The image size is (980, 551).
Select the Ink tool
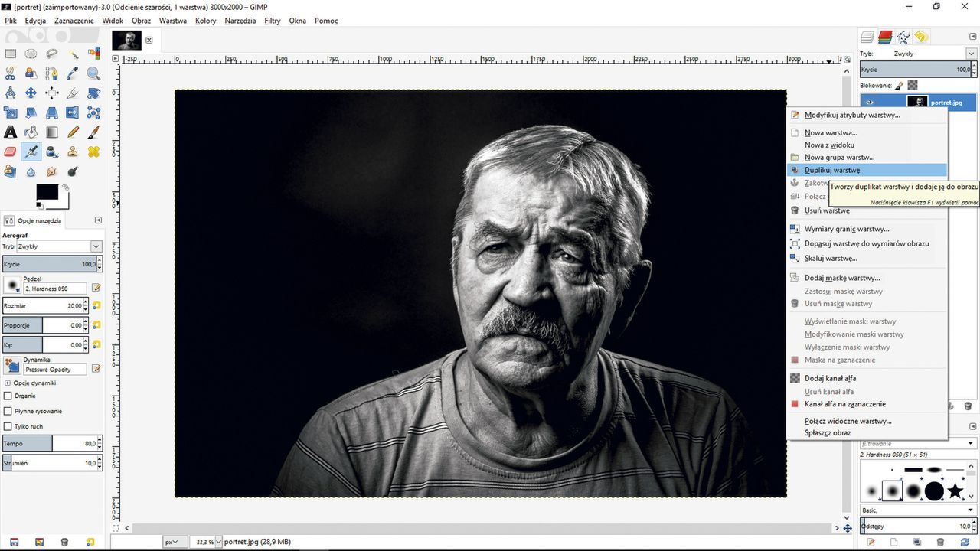pos(51,152)
